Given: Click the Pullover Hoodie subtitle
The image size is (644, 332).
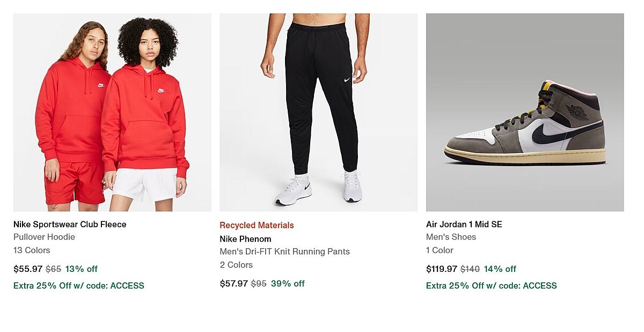Looking at the screenshot, I should click(44, 237).
